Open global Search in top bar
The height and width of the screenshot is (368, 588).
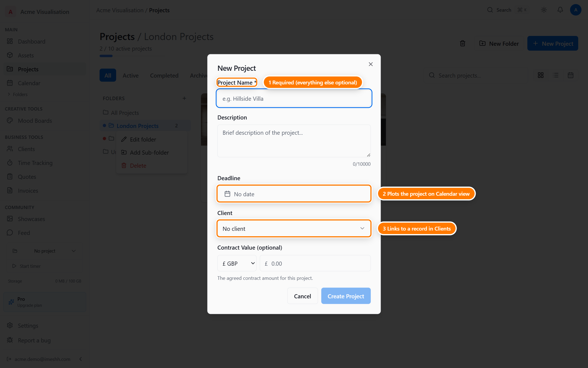(x=507, y=10)
